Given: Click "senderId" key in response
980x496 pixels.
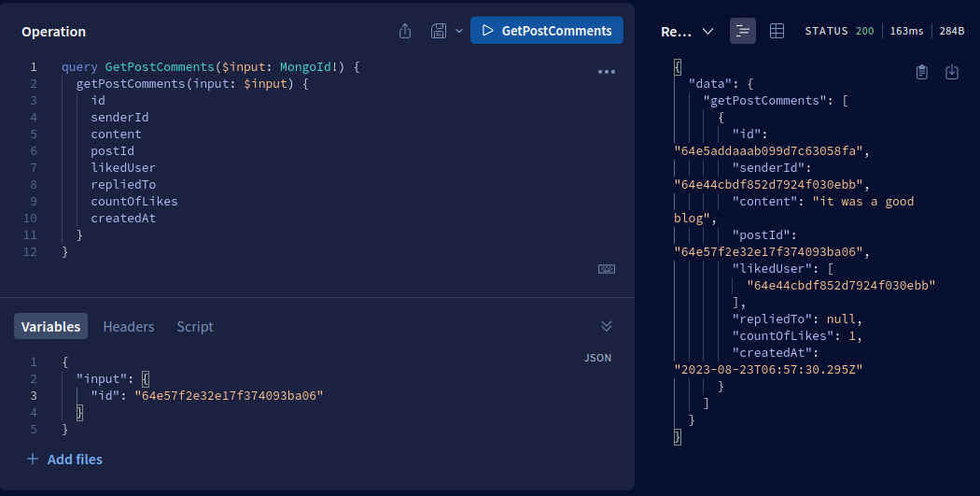Looking at the screenshot, I should pyautogui.click(x=768, y=167).
